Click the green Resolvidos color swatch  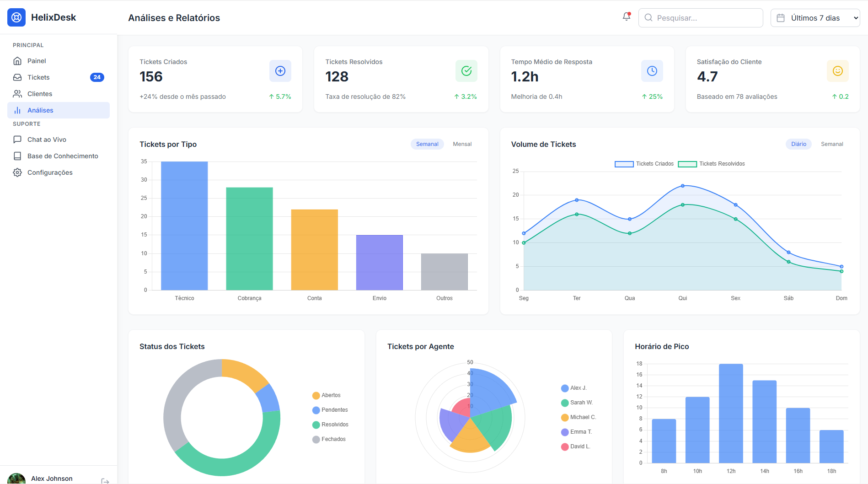click(x=316, y=425)
